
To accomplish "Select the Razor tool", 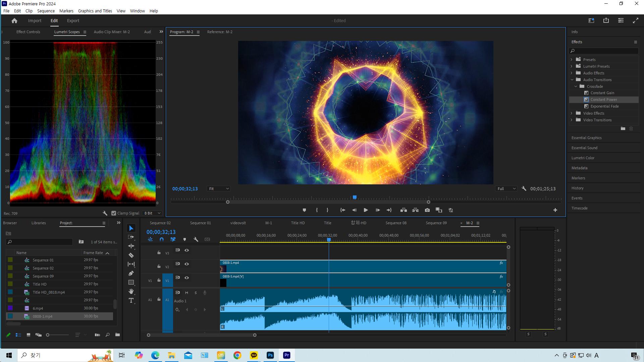I will (131, 255).
